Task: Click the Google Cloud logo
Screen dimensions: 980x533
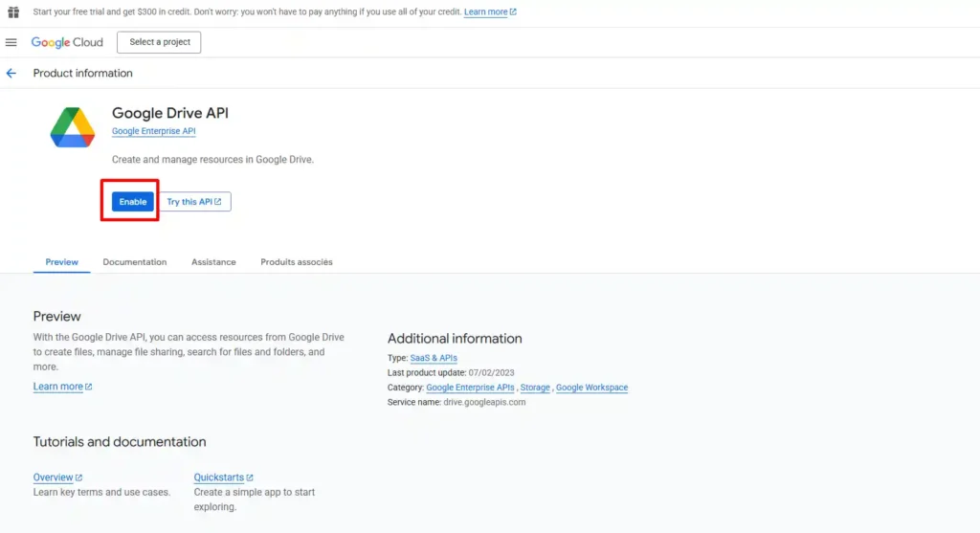Action: tap(67, 42)
